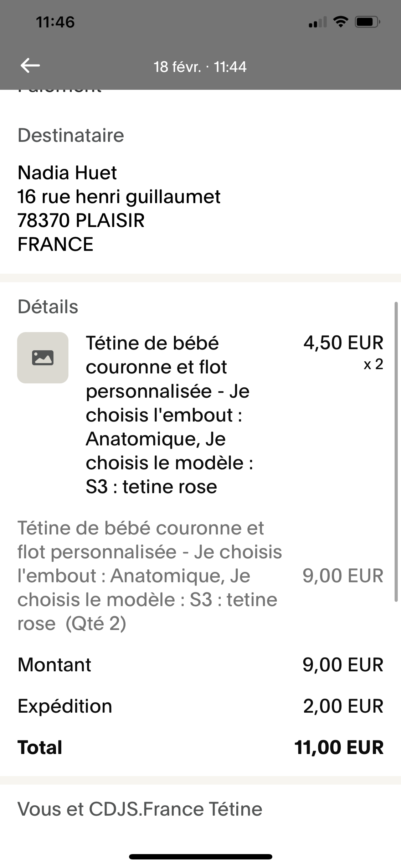Tap the Total 11,00 EUR amount
Screen dimensions: 401x868
339,748
